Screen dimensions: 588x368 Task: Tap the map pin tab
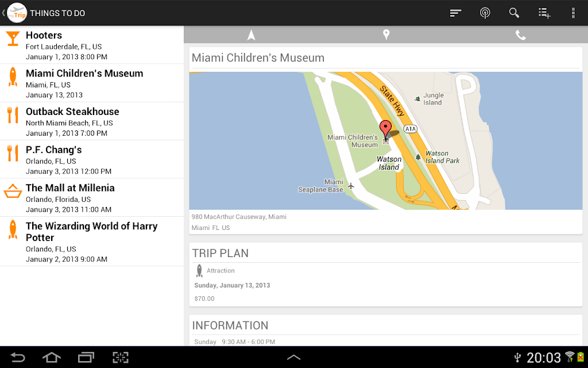pyautogui.click(x=386, y=35)
